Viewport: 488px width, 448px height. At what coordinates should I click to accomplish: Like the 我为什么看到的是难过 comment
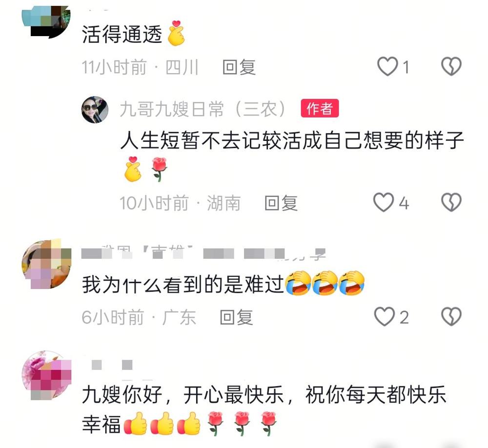(384, 316)
